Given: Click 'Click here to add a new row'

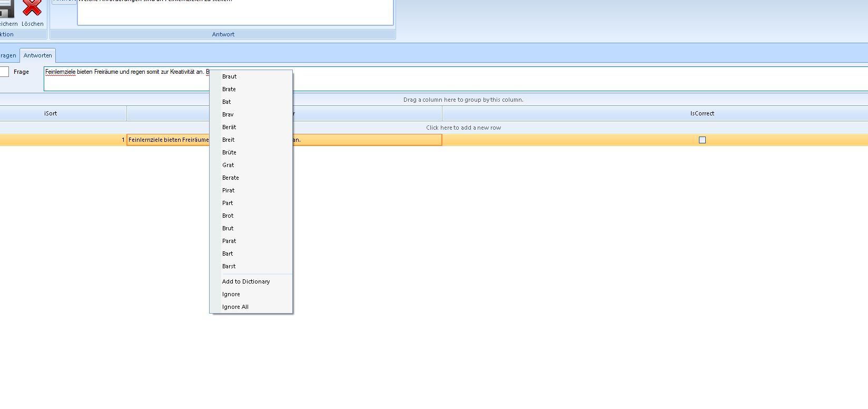Looking at the screenshot, I should click(x=463, y=128).
